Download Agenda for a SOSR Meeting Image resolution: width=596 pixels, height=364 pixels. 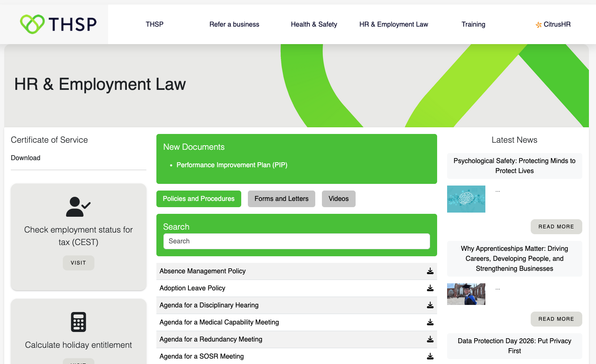[x=430, y=357]
